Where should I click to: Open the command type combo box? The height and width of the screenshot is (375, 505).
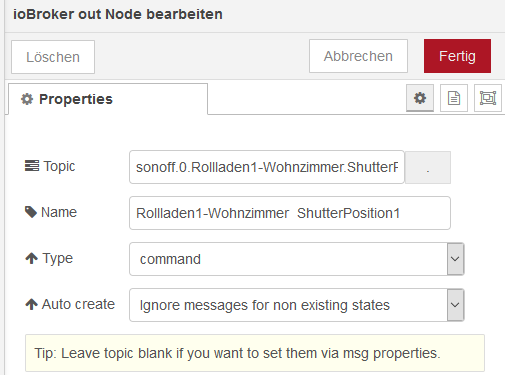pos(297,259)
